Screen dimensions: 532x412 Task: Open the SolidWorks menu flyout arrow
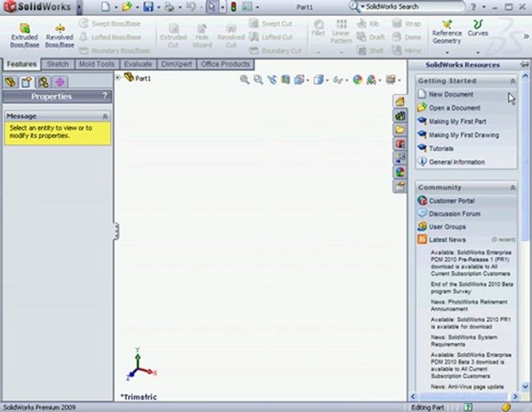coord(80,7)
